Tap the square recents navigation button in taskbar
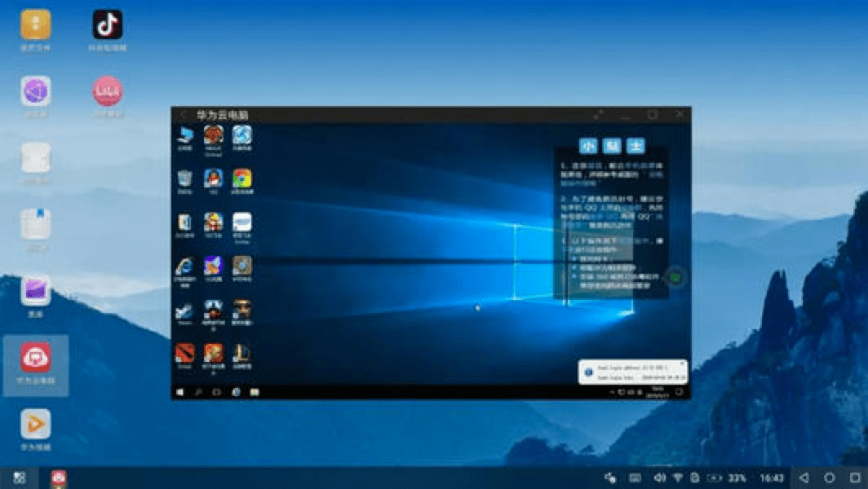This screenshot has height=489, width=868. [855, 478]
